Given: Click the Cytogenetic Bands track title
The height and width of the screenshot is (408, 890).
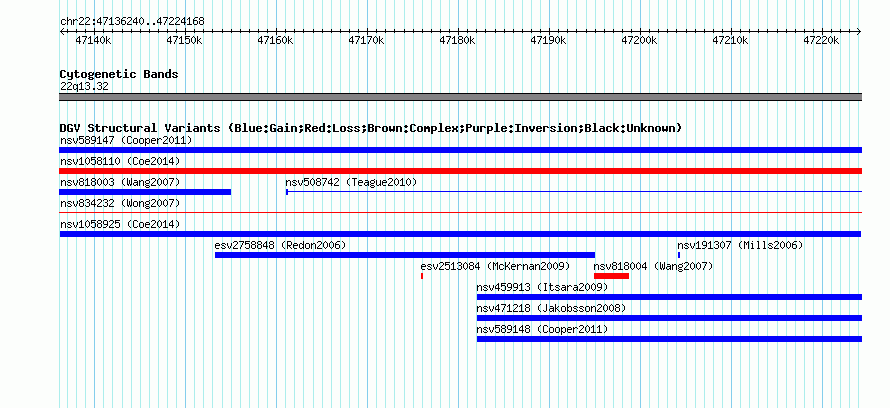Looking at the screenshot, I should [x=119, y=74].
